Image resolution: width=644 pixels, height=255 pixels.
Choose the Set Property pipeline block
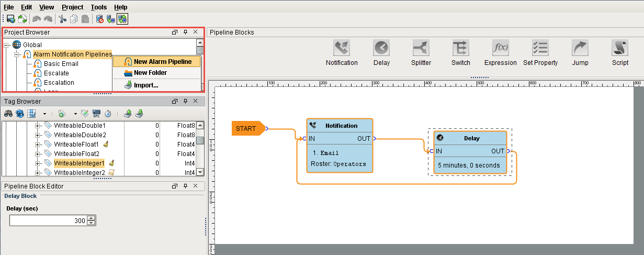(540, 53)
